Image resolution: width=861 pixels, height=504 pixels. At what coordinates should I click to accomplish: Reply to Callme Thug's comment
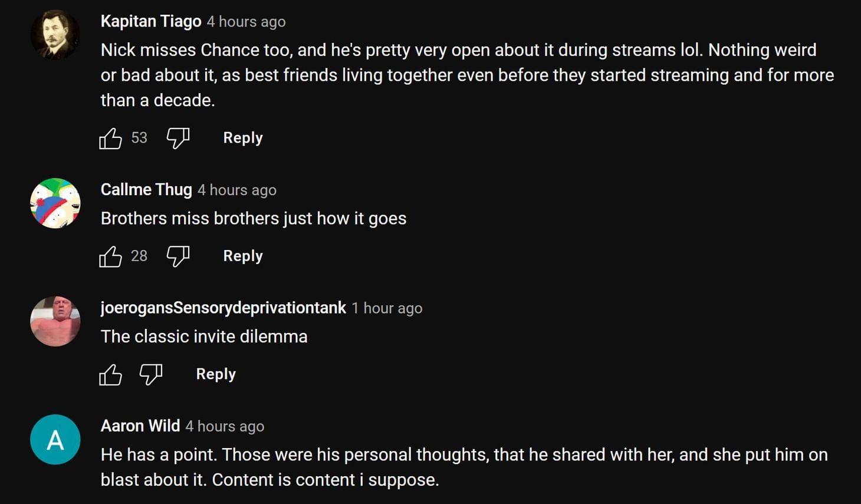point(242,256)
